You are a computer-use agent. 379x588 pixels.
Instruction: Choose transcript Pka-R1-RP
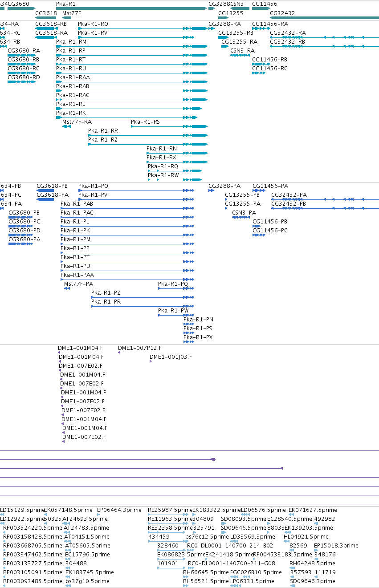tap(71, 51)
